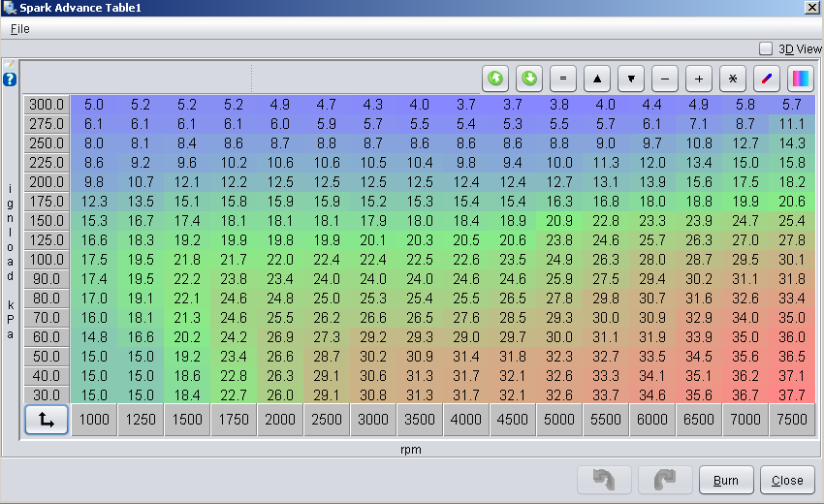Click the asterisk multiply button
This screenshot has height=504, width=824.
(733, 78)
